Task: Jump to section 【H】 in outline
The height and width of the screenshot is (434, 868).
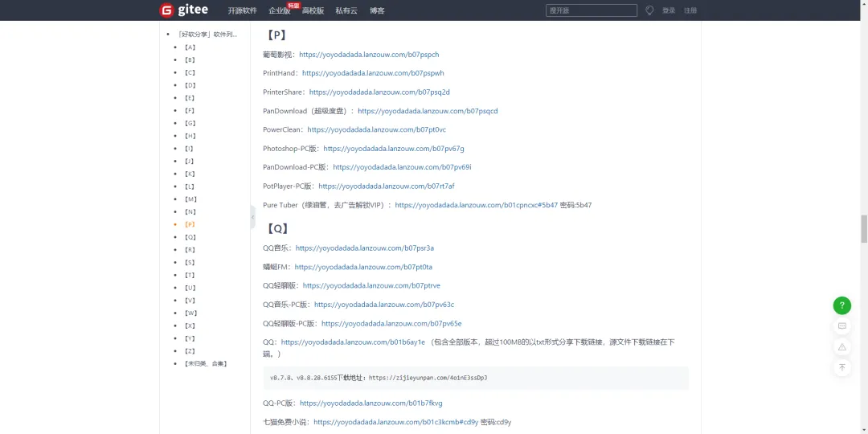Action: [190, 136]
